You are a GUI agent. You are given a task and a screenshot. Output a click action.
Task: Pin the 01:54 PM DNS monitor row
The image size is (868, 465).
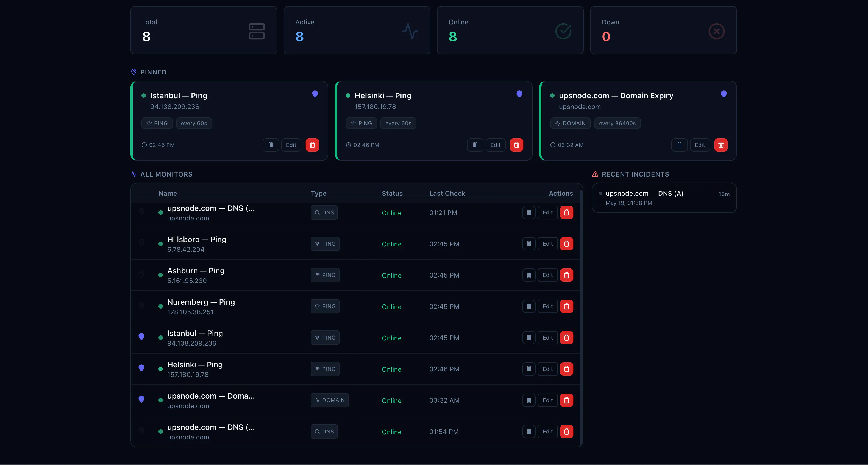pyautogui.click(x=141, y=431)
